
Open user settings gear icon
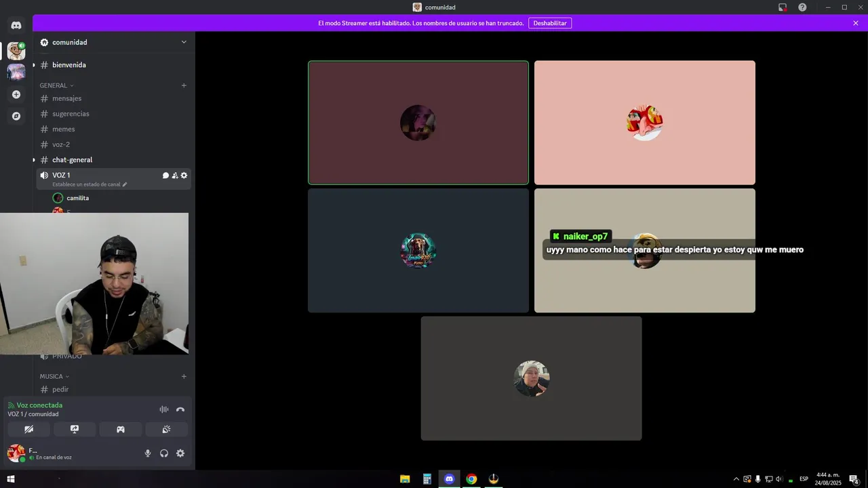(x=180, y=453)
